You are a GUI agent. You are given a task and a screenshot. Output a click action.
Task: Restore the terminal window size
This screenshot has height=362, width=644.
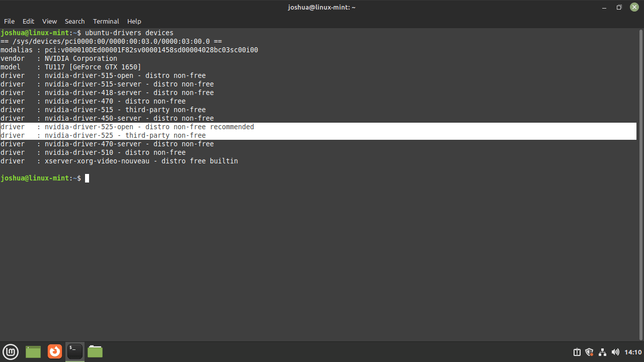[x=619, y=7]
